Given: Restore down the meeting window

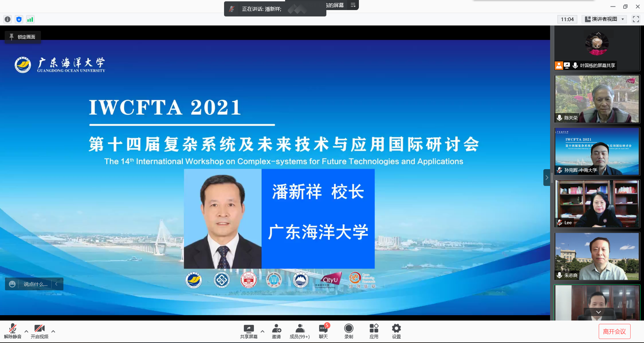Looking at the screenshot, I should pyautogui.click(x=625, y=6).
